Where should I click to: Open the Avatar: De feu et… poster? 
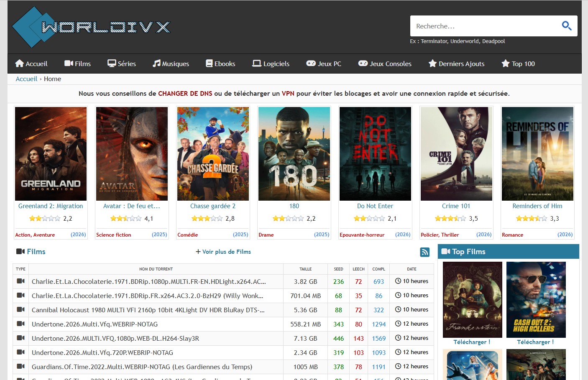tap(132, 154)
